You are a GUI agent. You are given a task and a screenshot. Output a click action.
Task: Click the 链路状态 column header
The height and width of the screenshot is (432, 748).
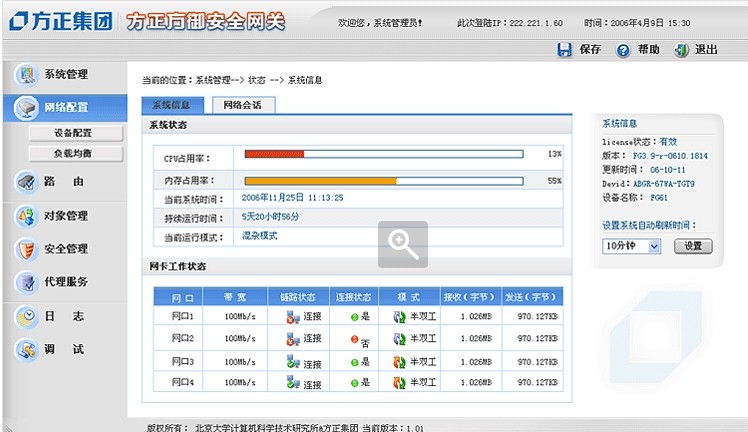(298, 297)
